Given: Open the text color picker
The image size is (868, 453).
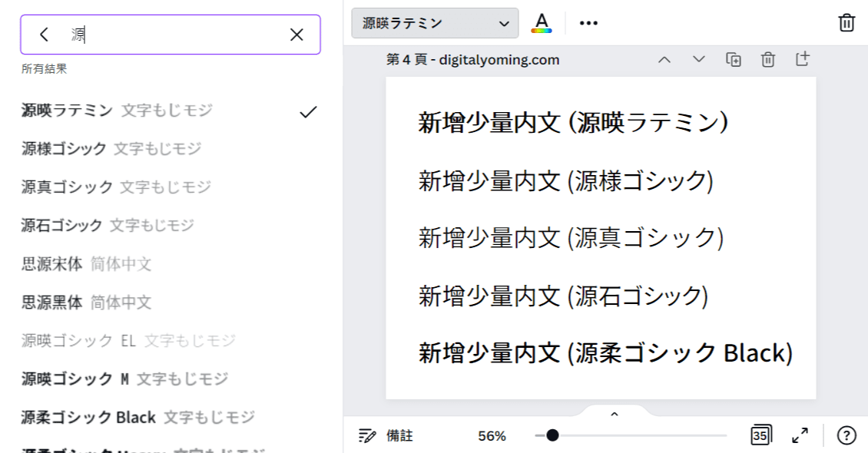Looking at the screenshot, I should click(x=543, y=23).
